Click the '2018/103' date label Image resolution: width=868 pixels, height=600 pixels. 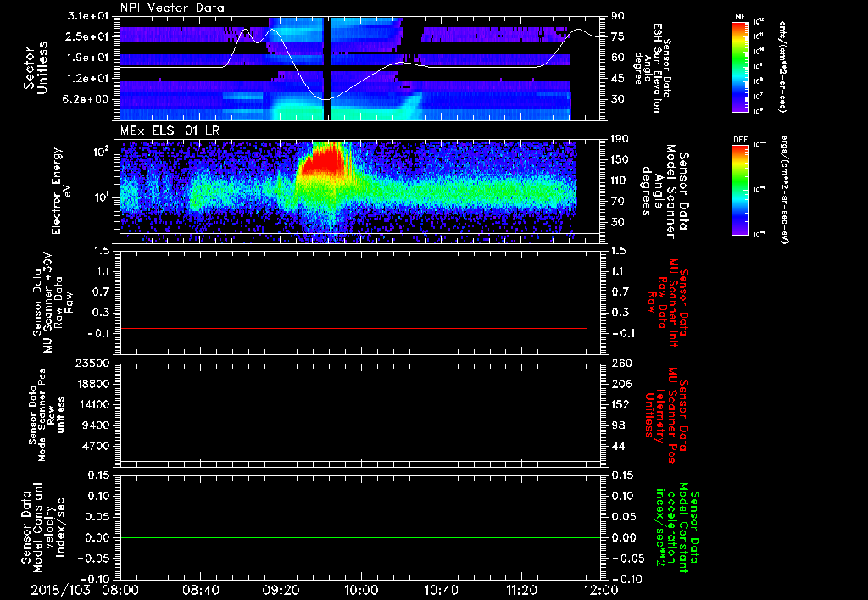pyautogui.click(x=60, y=590)
